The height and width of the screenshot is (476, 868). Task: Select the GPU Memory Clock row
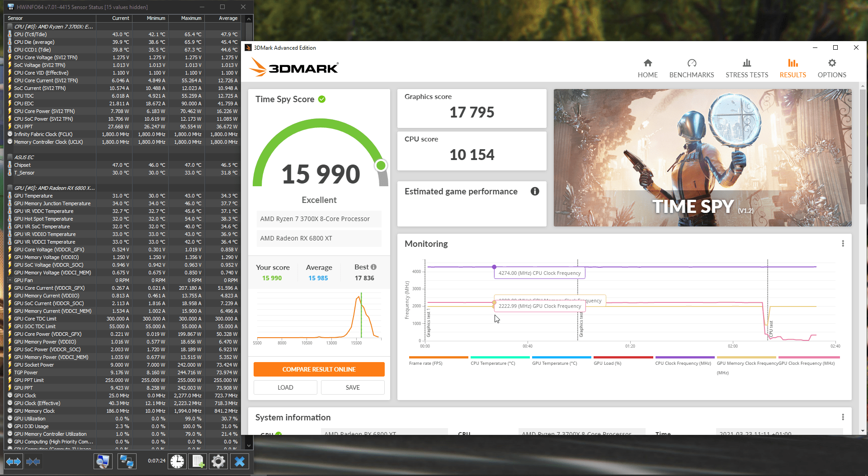click(x=123, y=411)
